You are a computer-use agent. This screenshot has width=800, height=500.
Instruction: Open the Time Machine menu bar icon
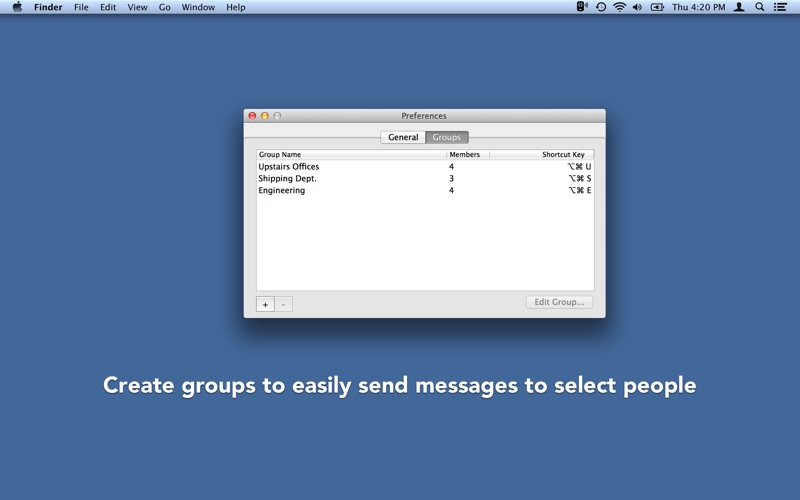pos(601,7)
